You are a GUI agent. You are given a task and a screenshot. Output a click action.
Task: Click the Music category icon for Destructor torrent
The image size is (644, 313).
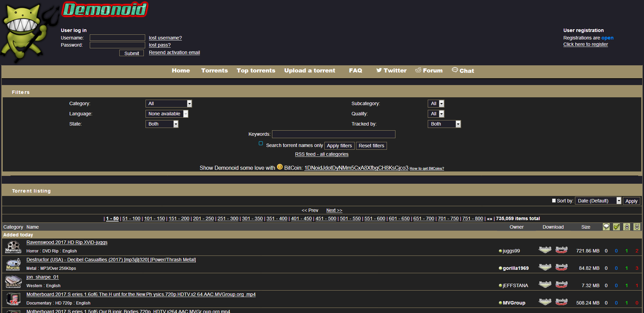[13, 264]
